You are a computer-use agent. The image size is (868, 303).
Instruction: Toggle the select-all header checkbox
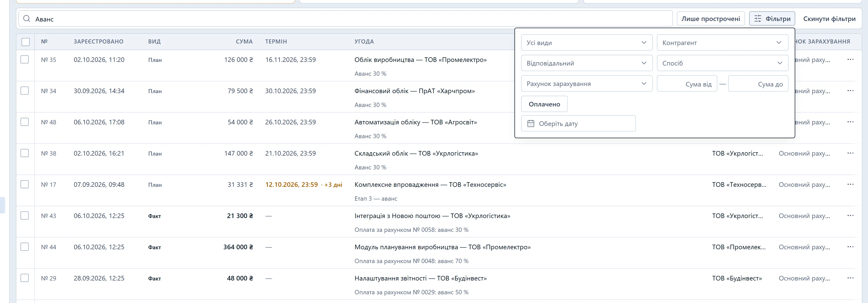click(x=26, y=42)
